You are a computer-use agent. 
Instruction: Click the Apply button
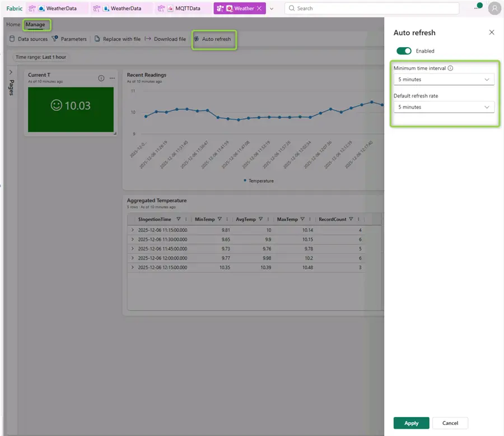[x=411, y=423]
